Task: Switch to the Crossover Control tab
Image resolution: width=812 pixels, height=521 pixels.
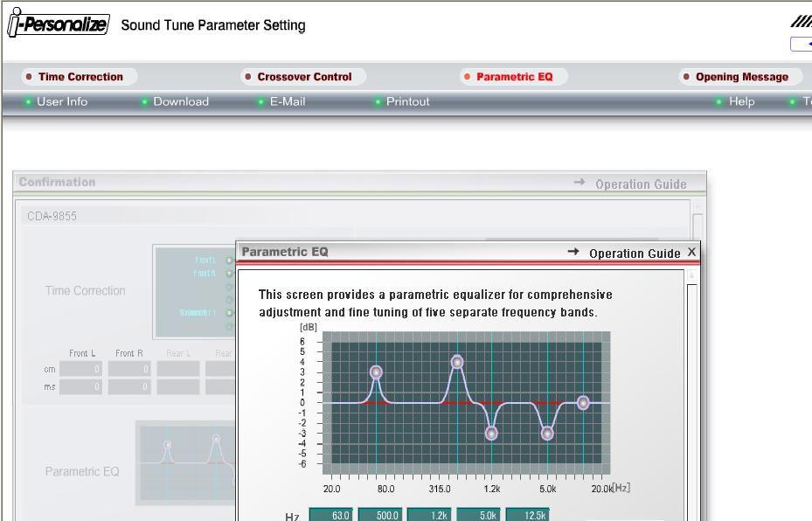Action: (304, 77)
